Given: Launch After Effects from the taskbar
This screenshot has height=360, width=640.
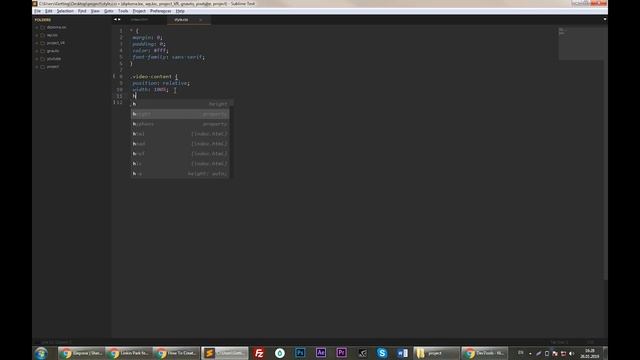Looking at the screenshot, I should point(321,353).
